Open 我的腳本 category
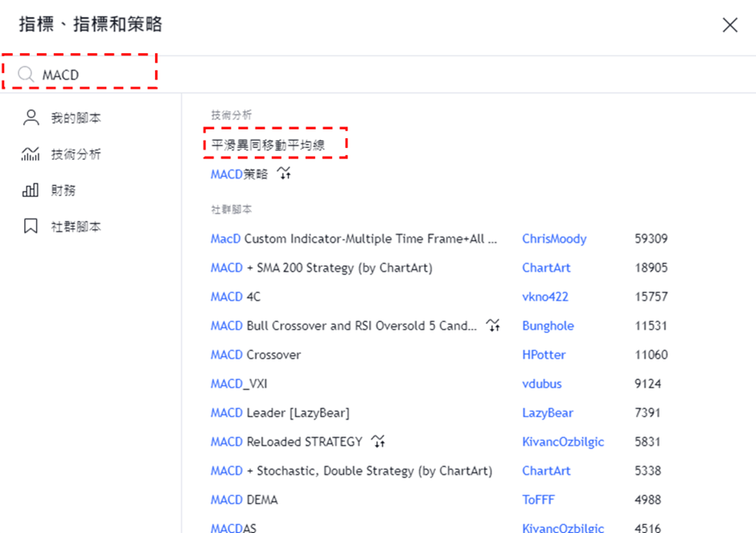 click(x=76, y=118)
